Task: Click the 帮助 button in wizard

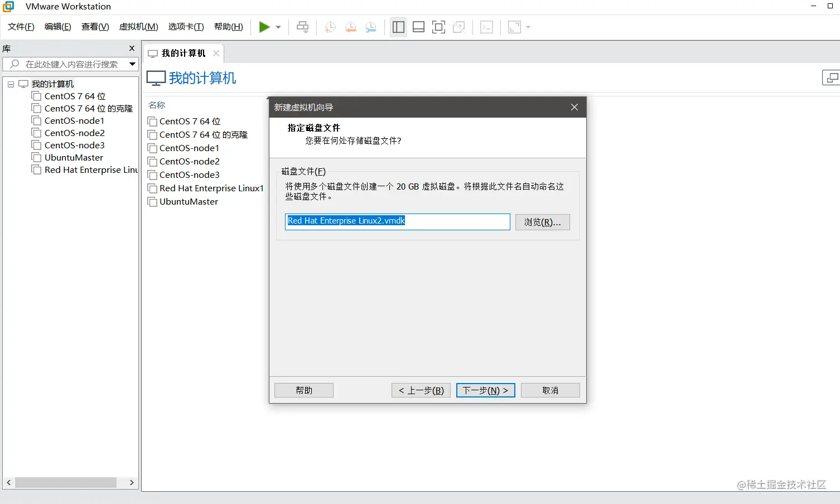Action: [304, 390]
